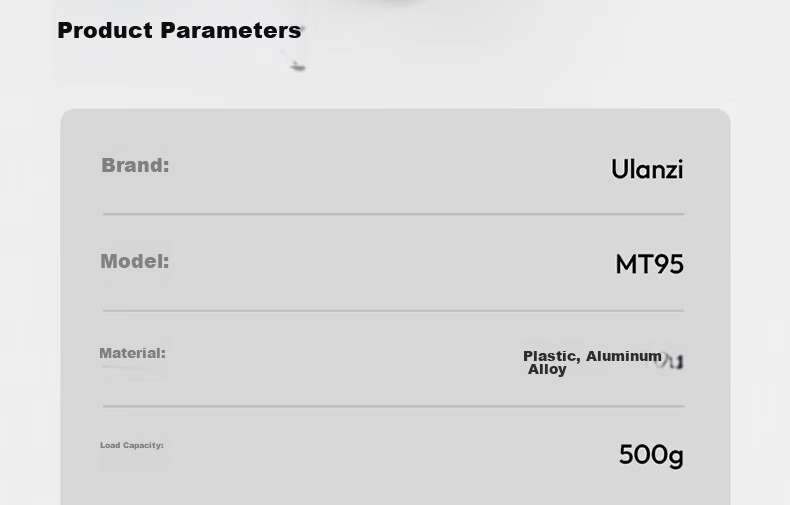Select the "Brand:" label
790x505 pixels.
(x=136, y=165)
